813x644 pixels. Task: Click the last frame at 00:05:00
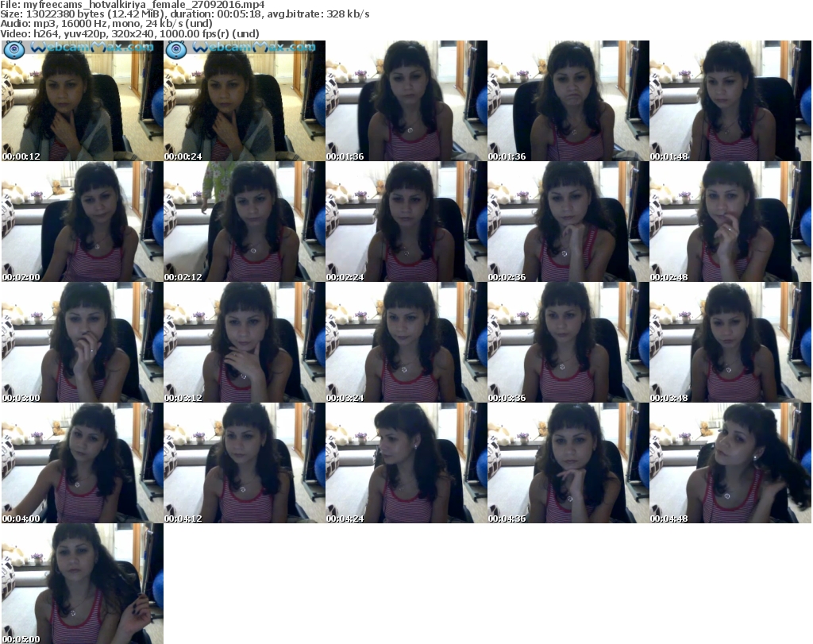82,584
